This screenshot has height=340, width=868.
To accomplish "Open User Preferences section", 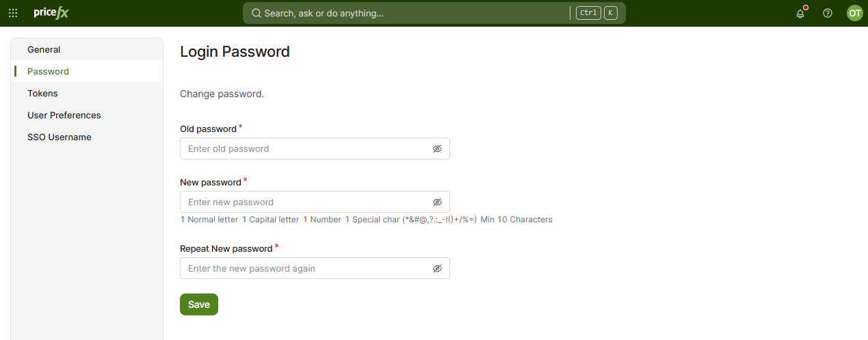I will click(x=87, y=115).
